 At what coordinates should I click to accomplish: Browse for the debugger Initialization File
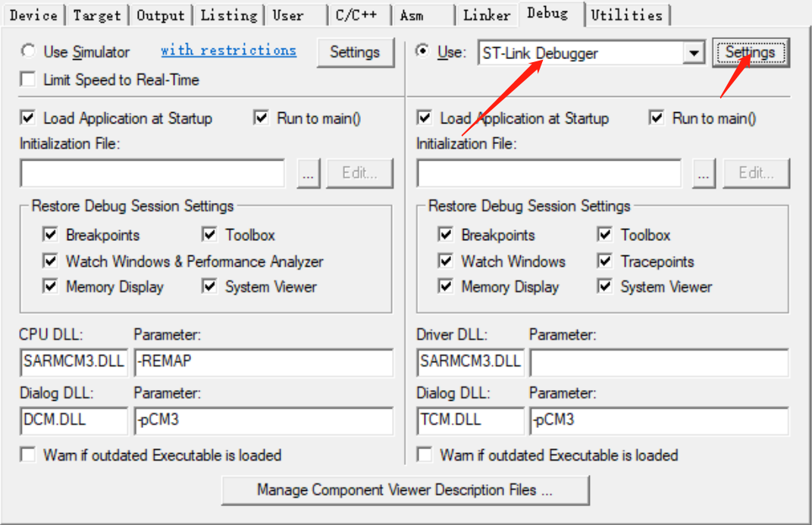[x=703, y=173]
